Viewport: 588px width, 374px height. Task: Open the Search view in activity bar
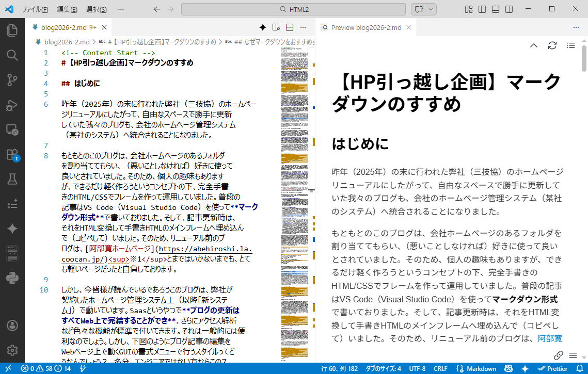coord(12,55)
